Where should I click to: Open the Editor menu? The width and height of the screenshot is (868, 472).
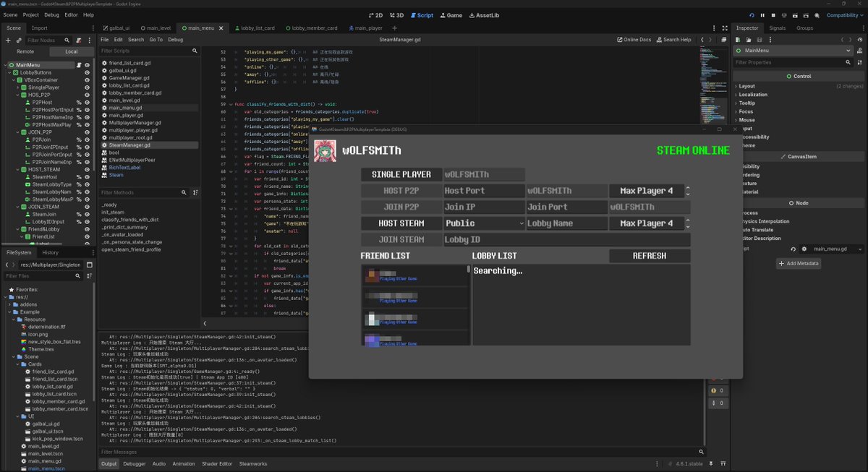(71, 14)
